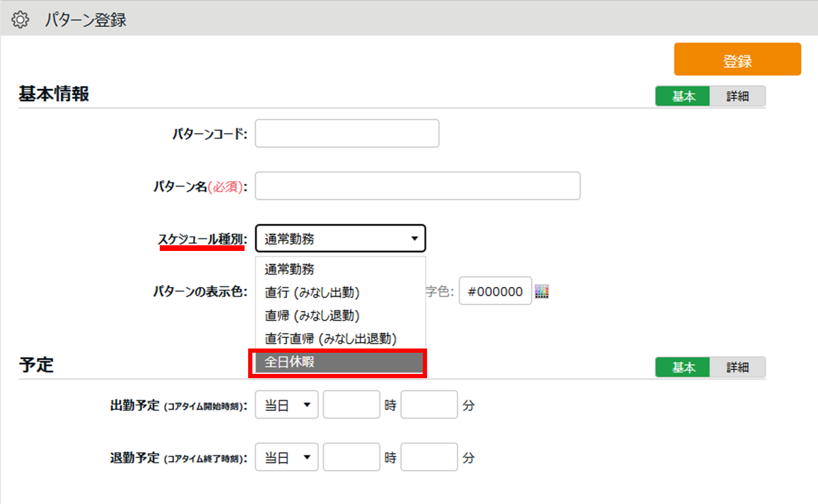Click the 出勤予定 hour input box

point(351,405)
